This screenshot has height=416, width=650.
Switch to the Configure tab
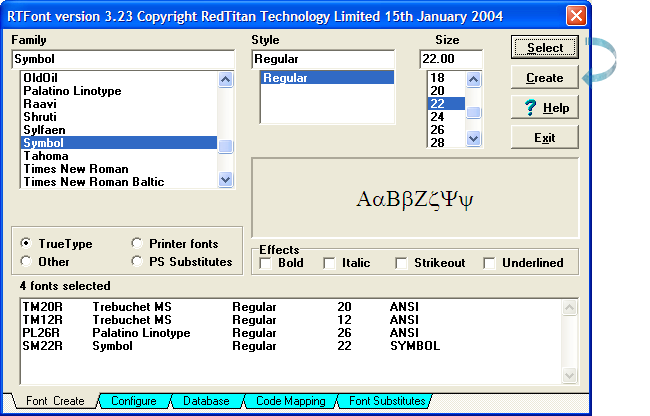coord(133,401)
